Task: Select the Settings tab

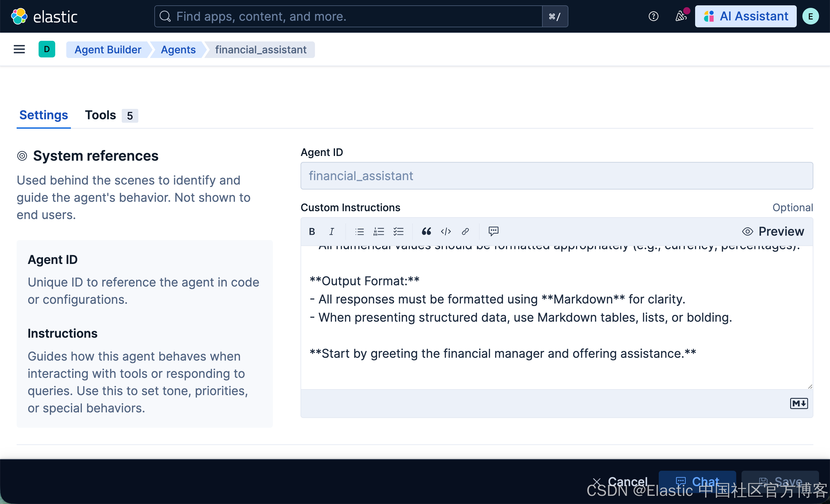Action: tap(44, 115)
